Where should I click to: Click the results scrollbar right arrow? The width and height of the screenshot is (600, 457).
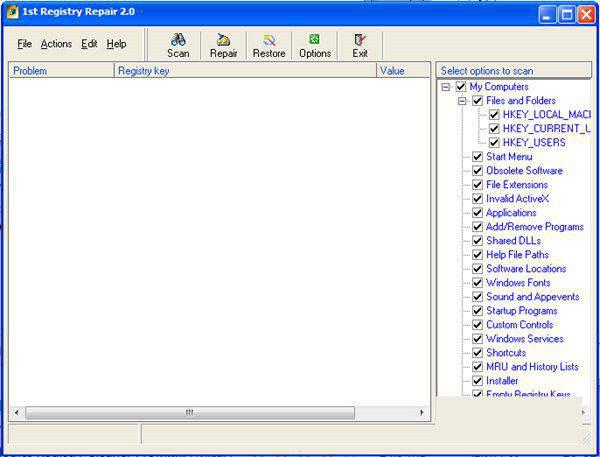pos(422,413)
